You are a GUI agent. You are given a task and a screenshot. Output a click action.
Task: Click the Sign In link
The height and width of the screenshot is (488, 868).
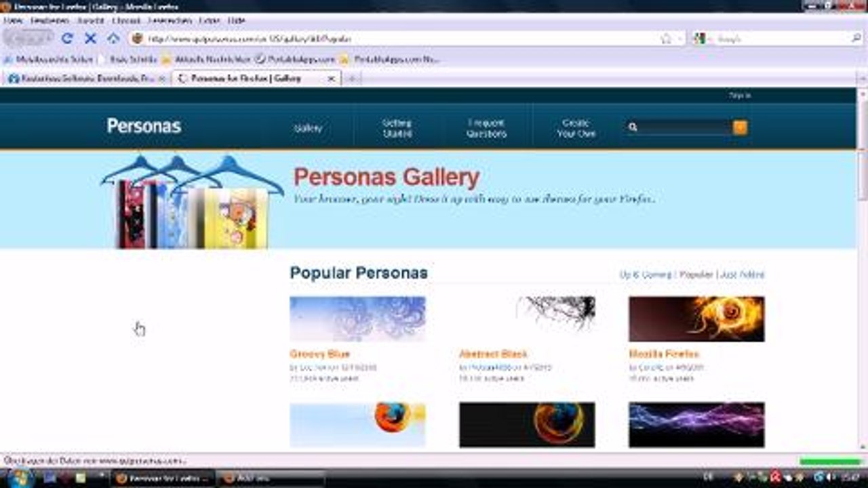click(739, 96)
